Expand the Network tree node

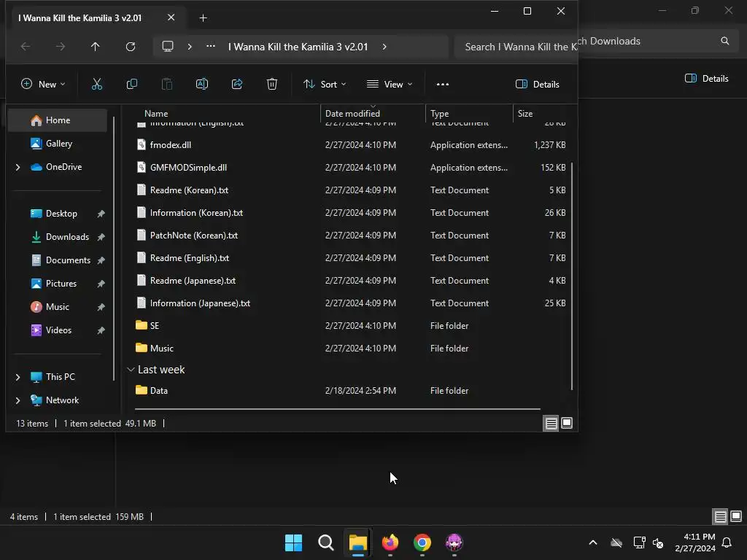click(x=18, y=400)
